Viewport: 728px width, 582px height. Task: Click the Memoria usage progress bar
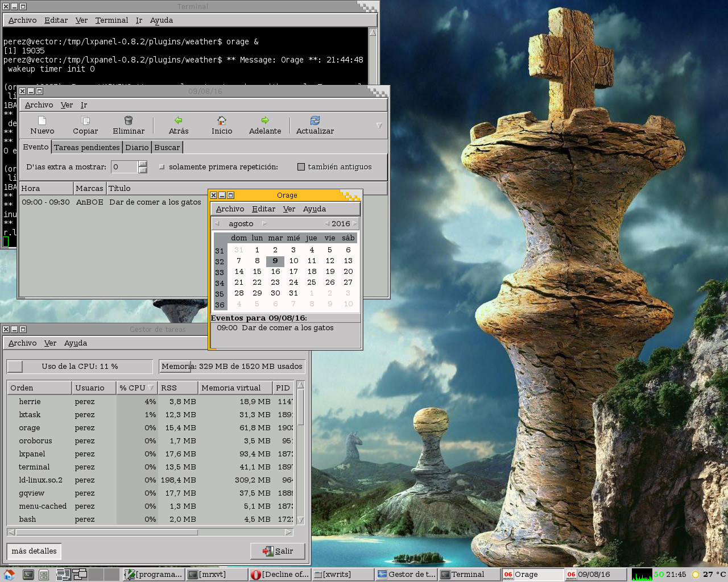coord(232,367)
